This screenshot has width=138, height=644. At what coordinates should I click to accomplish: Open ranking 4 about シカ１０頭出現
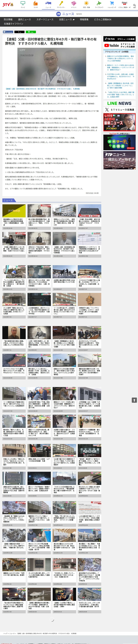pos(120,86)
